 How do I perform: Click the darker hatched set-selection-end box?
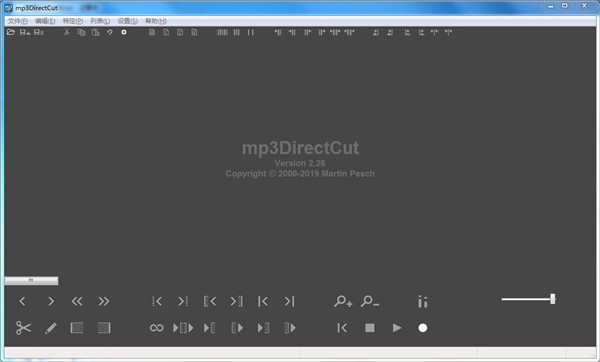tap(104, 328)
